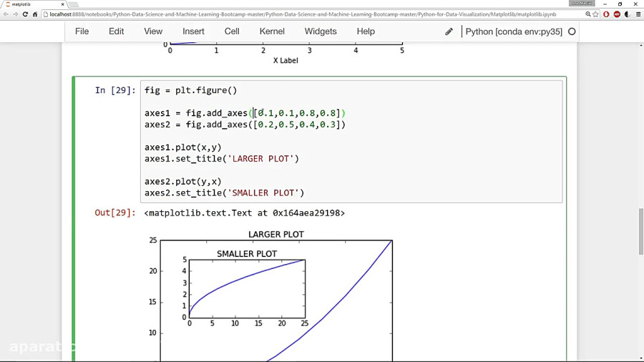Go back using browser back arrow
The width and height of the screenshot is (644, 362).
(5, 14)
